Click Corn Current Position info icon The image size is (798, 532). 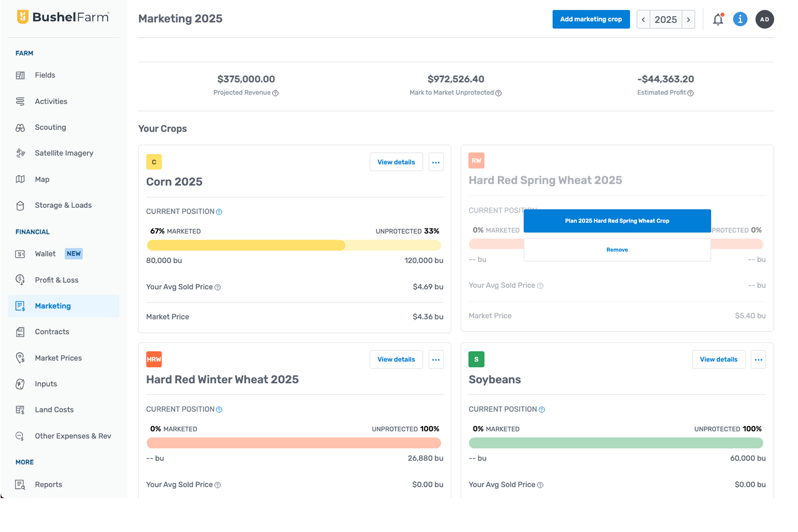pos(219,212)
